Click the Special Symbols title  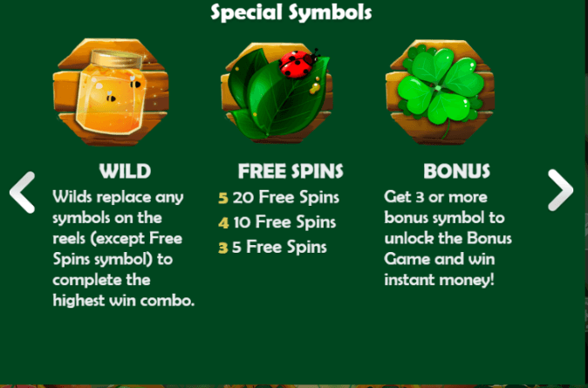[291, 13]
